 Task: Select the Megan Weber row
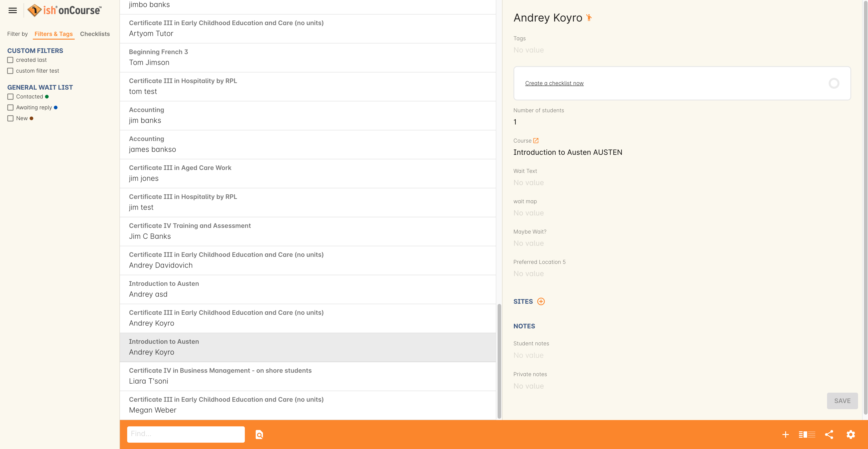tap(308, 406)
